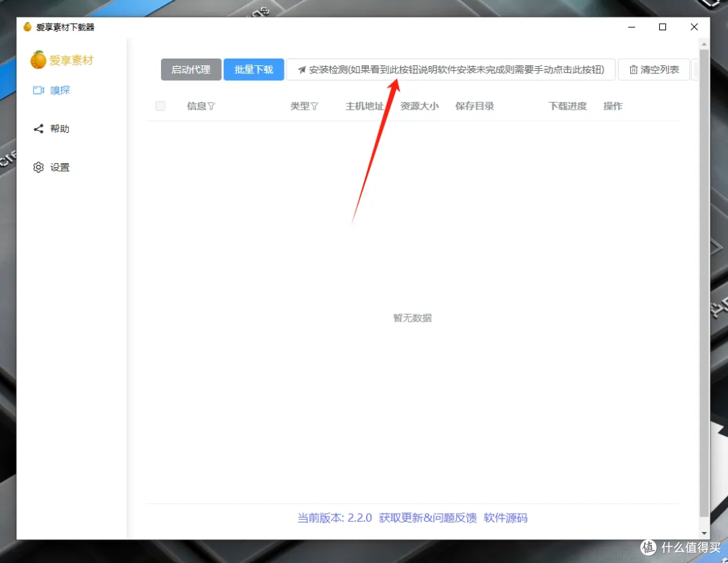Start 批量下载 batch download
The width and height of the screenshot is (728, 563).
(253, 69)
